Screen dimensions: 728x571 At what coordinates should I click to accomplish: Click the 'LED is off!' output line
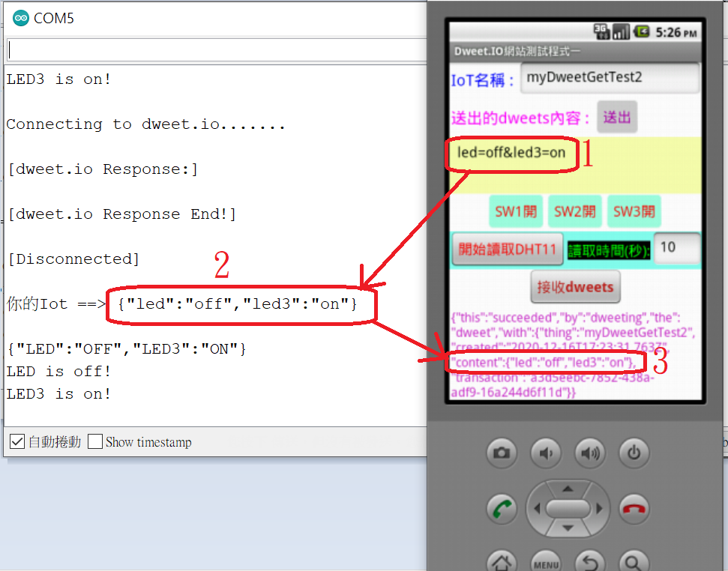(58, 372)
